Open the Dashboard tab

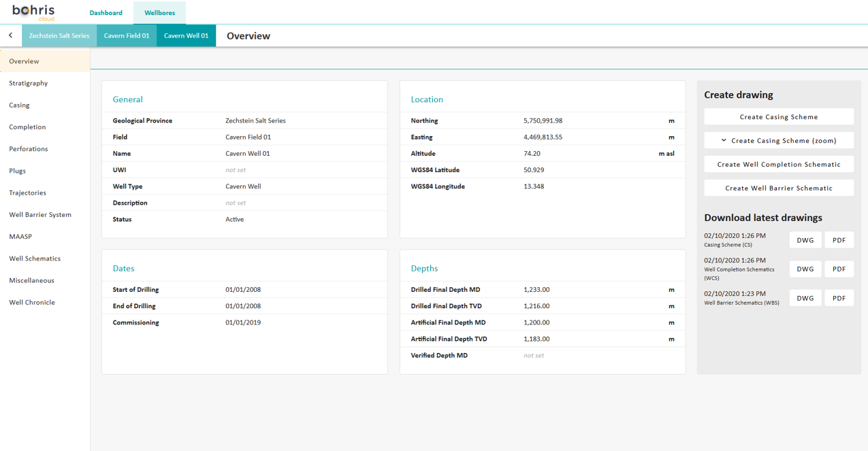pos(106,13)
